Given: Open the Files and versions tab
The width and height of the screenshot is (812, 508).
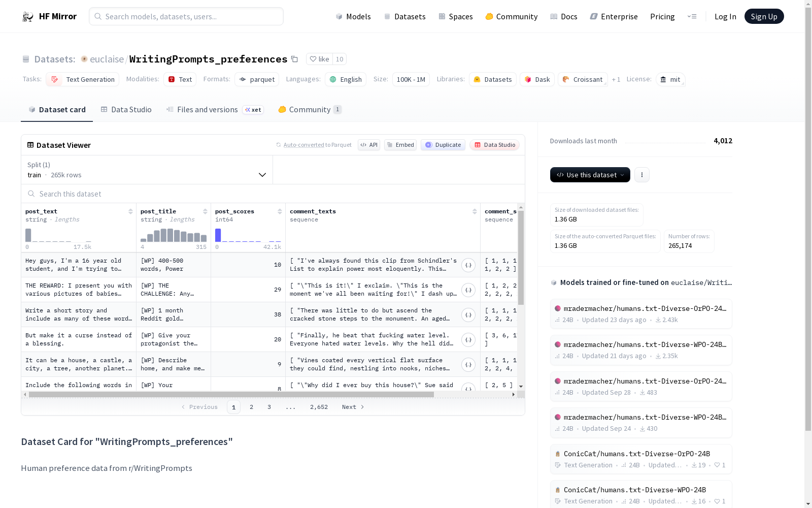Looking at the screenshot, I should pyautogui.click(x=215, y=110).
